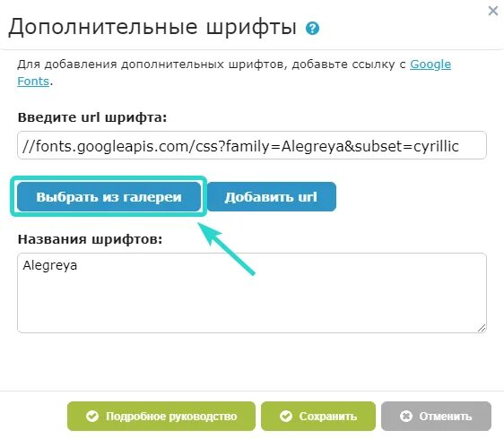The image size is (504, 439).
Task: Click the Добавить url button
Action: (x=272, y=196)
